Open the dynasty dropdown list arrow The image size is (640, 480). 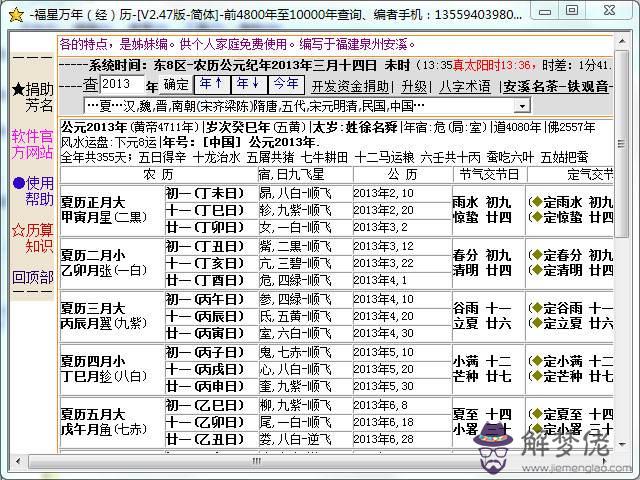pyautogui.click(x=522, y=105)
